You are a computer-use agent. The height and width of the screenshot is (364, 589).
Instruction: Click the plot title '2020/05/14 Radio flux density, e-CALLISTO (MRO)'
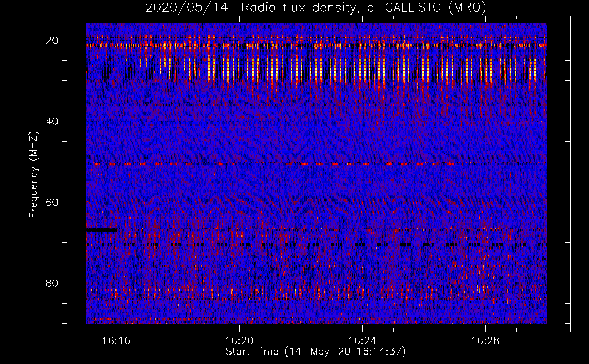316,8
